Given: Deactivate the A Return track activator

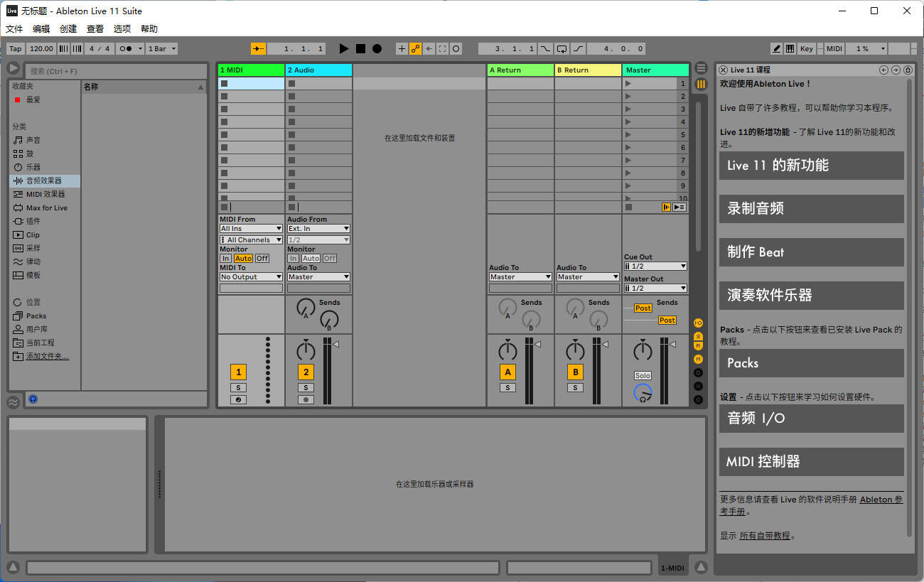Looking at the screenshot, I should [507, 372].
